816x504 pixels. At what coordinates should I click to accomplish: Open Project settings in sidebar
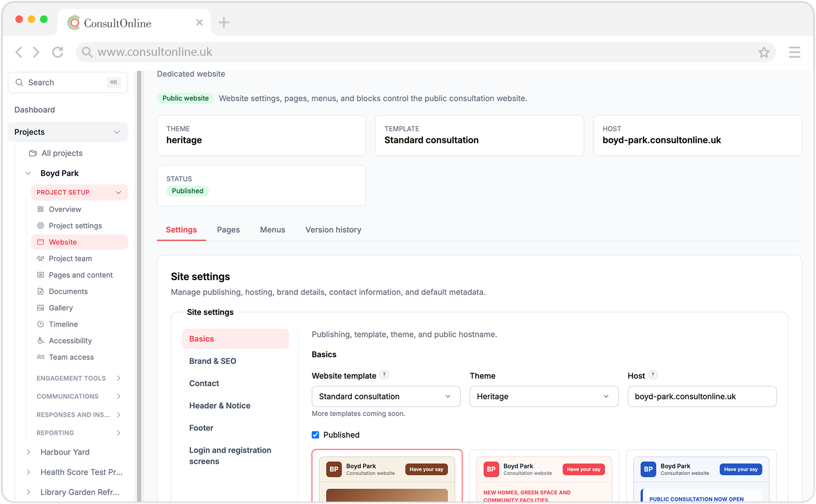pyautogui.click(x=75, y=226)
